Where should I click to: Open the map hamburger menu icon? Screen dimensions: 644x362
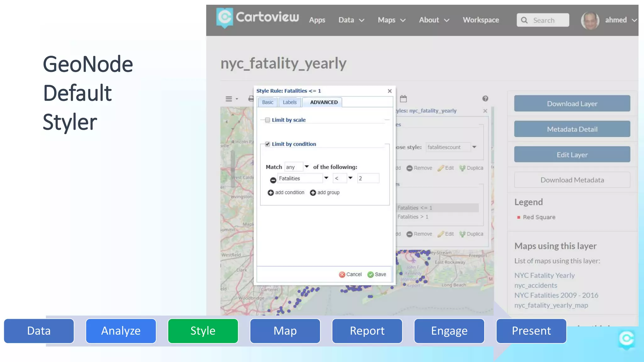[229, 99]
